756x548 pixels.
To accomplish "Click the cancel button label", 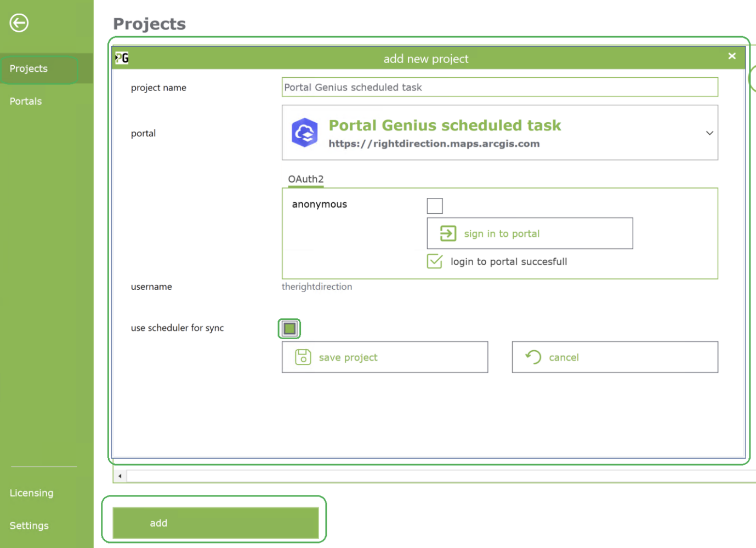I will tap(564, 357).
